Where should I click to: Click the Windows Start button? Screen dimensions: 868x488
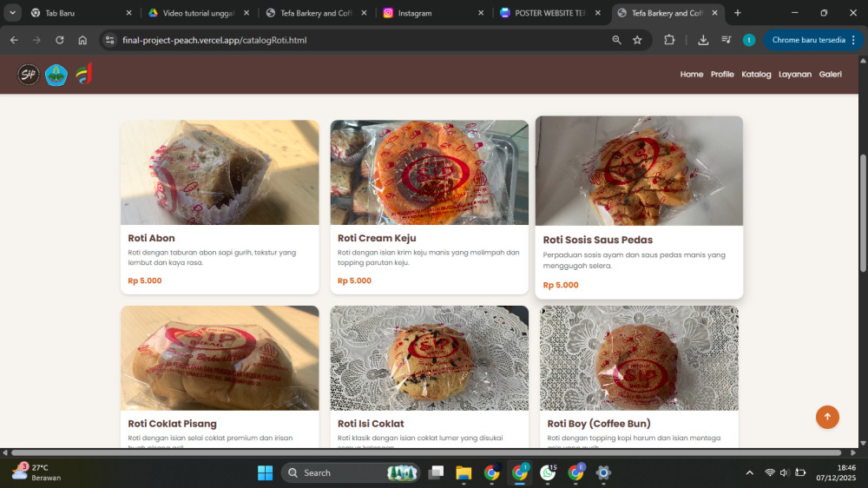click(x=265, y=472)
